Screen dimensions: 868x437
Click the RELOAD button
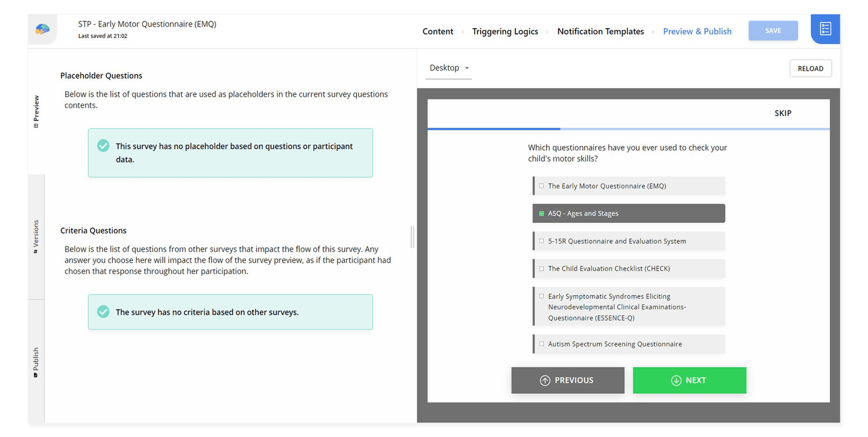coord(810,68)
